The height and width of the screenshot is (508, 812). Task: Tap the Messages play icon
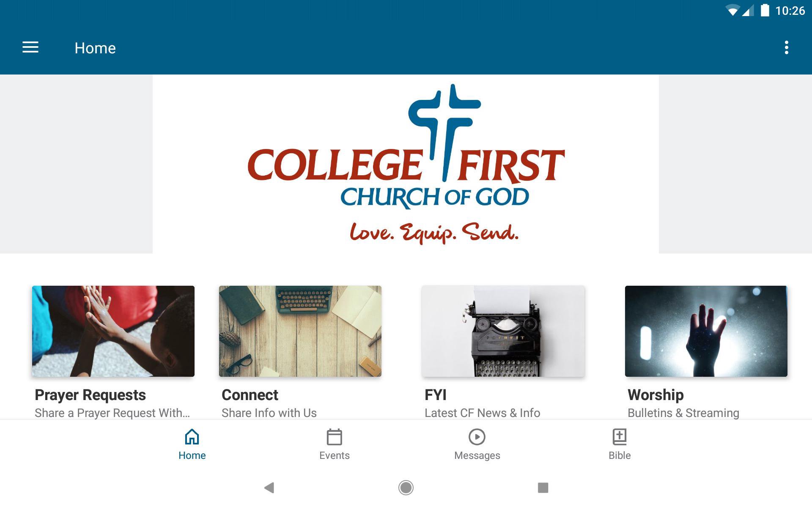(x=477, y=436)
